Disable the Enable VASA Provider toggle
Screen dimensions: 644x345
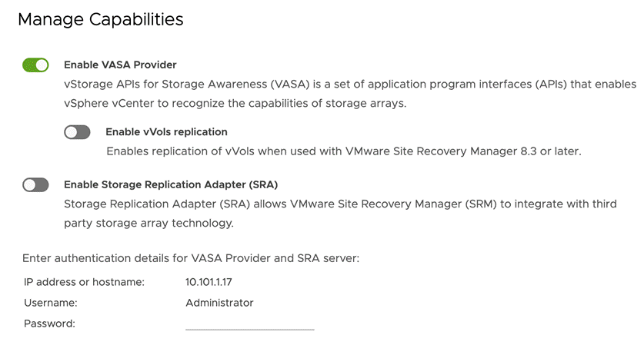click(x=35, y=65)
